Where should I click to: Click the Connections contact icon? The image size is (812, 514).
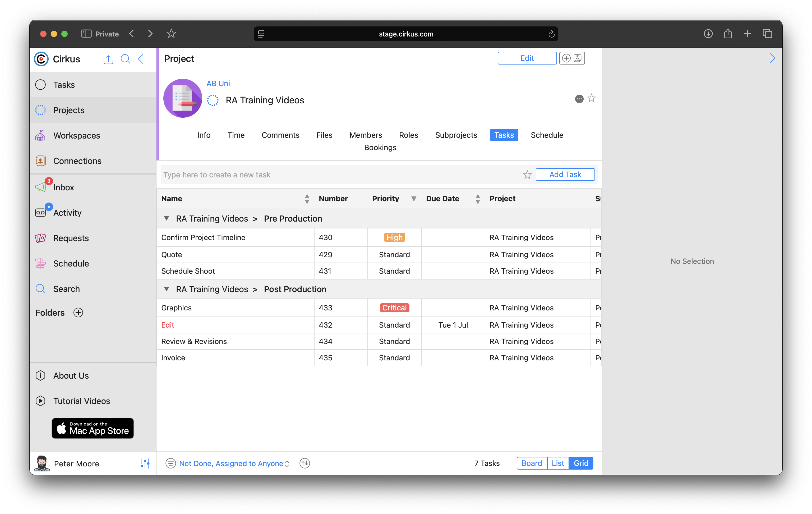pos(40,161)
